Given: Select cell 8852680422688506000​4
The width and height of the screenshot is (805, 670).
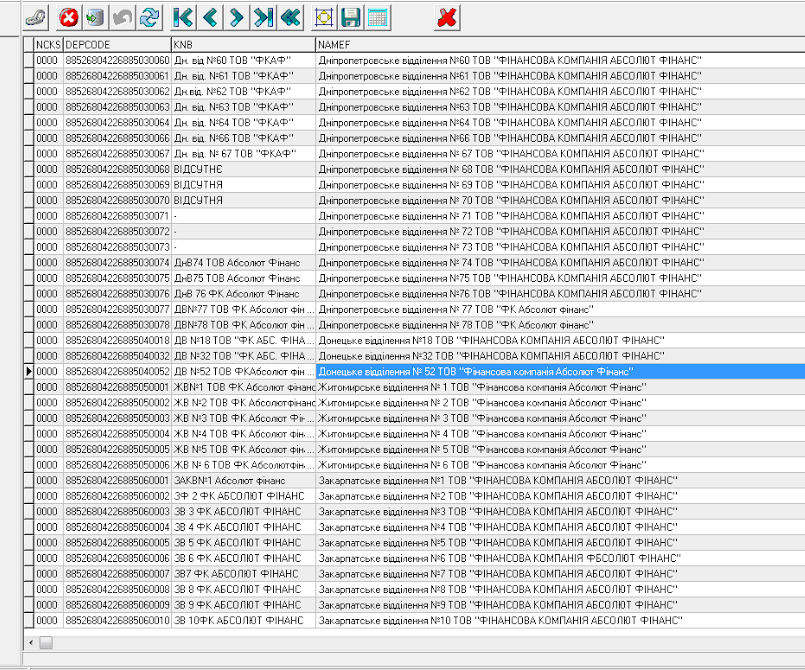Looking at the screenshot, I should click(x=118, y=527).
